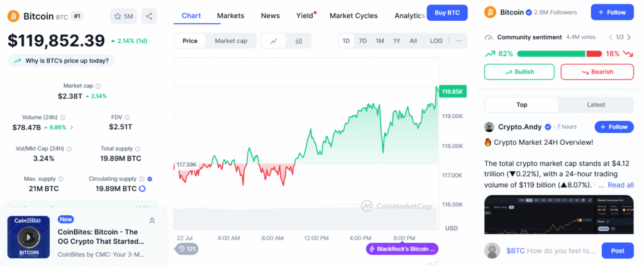This screenshot has height=265, width=644.
Task: Show FDV info tooltip icon
Action: (x=128, y=118)
